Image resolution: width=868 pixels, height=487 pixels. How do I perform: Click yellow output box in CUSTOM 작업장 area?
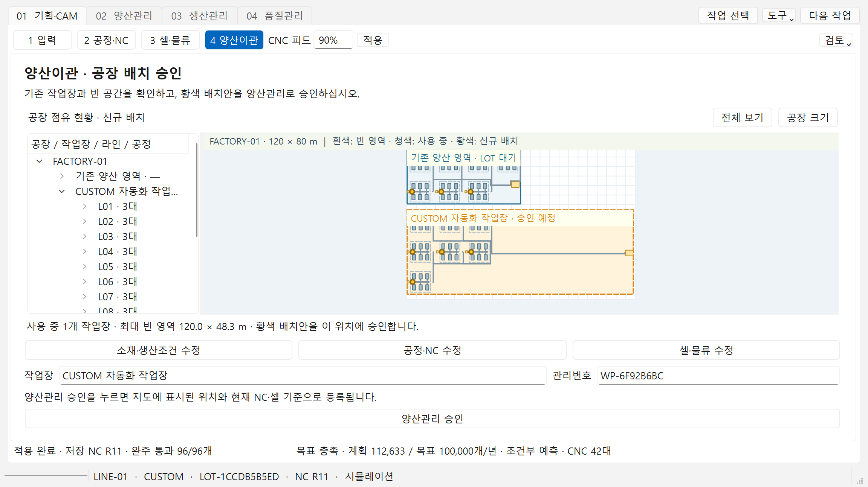tap(629, 253)
